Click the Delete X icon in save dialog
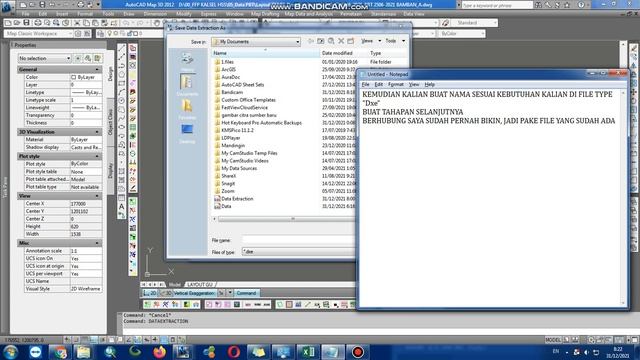Screen dimensions: 640x360 click(341, 41)
